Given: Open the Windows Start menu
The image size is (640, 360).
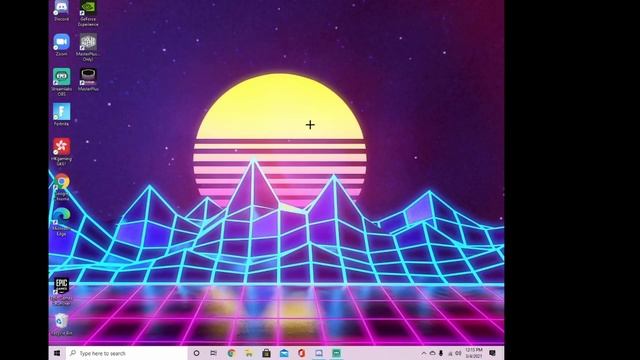Looking at the screenshot, I should click(57, 353).
